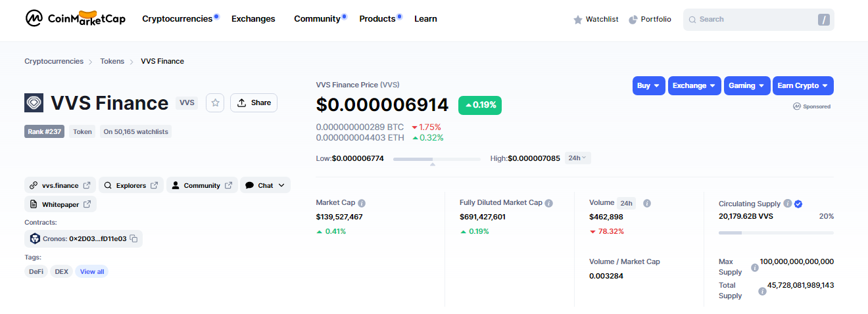Click the CoinMarketCap logo
The width and height of the screenshot is (868, 314).
(x=75, y=18)
